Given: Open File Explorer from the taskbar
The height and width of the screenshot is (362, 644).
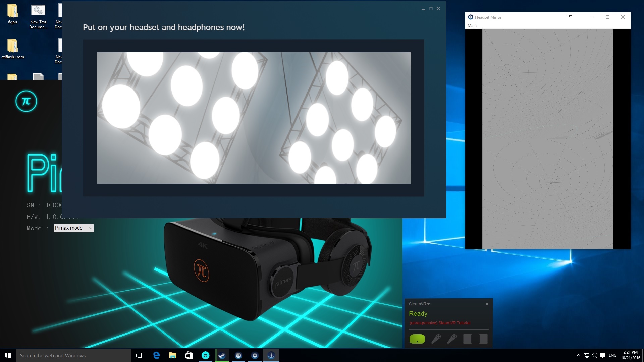Looking at the screenshot, I should (x=173, y=355).
